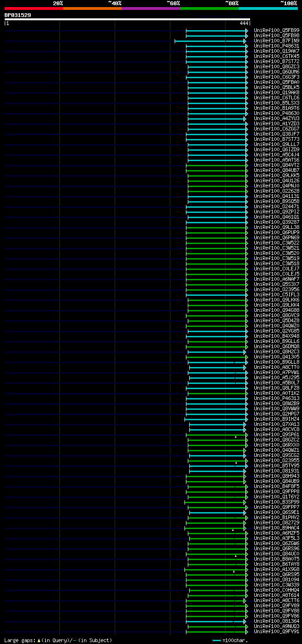Viewport: 302px width, 644px height.
Task: Select the UniRef100_C3W522 label
Action: point(277,243)
